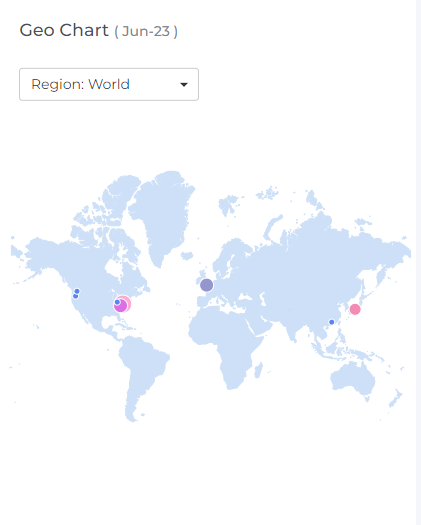Viewport: 421px width, 525px height.
Task: Select the upper blue dot on the US west coast
Action: (77, 291)
